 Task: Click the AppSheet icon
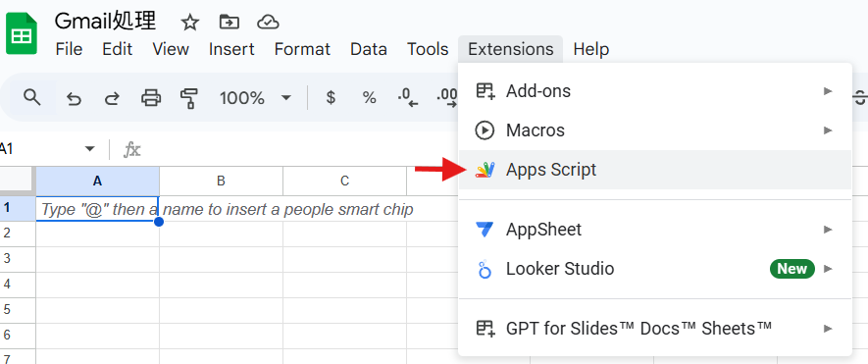[485, 229]
